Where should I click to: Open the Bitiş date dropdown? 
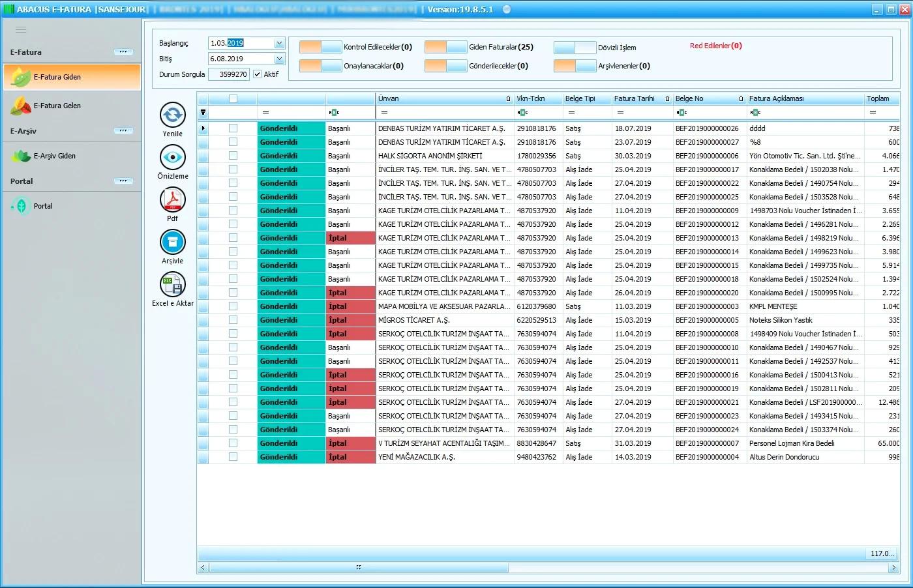[279, 59]
